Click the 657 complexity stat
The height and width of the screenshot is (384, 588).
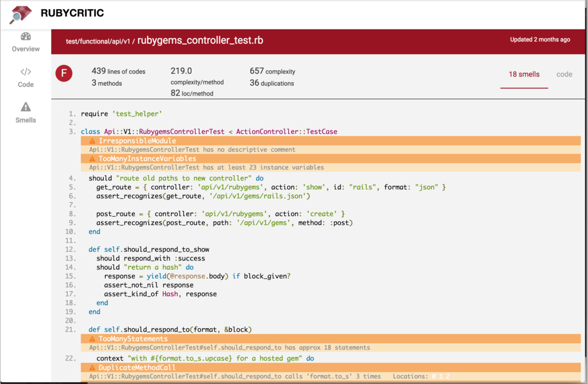273,71
